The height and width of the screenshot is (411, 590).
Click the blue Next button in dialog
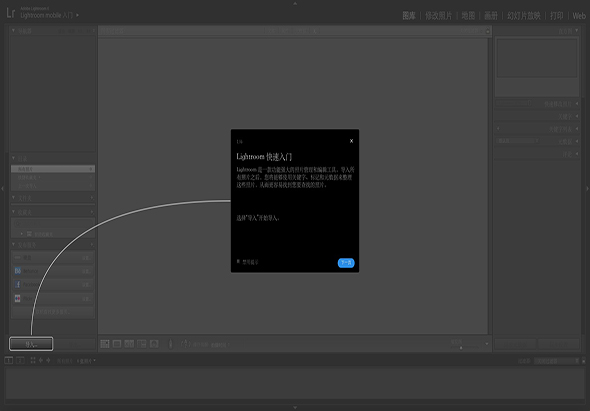click(346, 262)
